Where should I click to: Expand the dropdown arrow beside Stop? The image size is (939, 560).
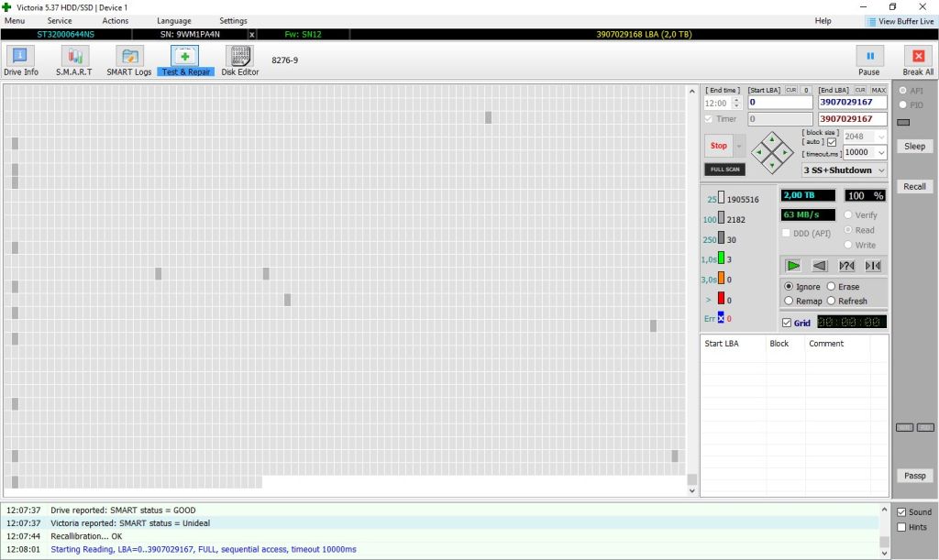739,146
